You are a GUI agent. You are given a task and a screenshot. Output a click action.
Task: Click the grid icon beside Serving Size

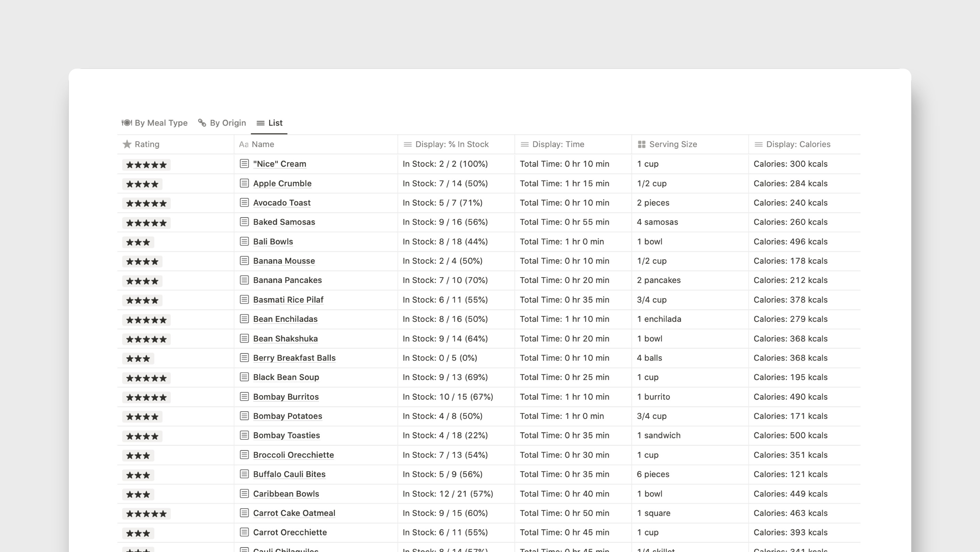pyautogui.click(x=641, y=144)
